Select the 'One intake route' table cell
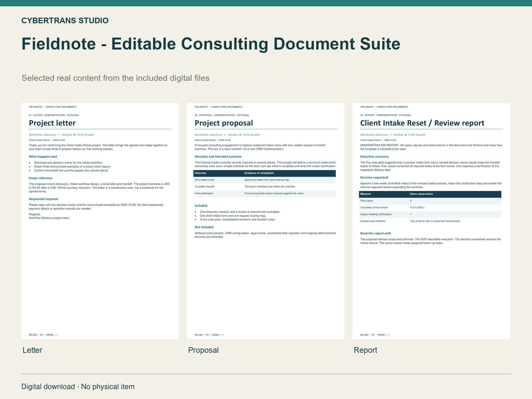532x399 pixels. point(218,180)
